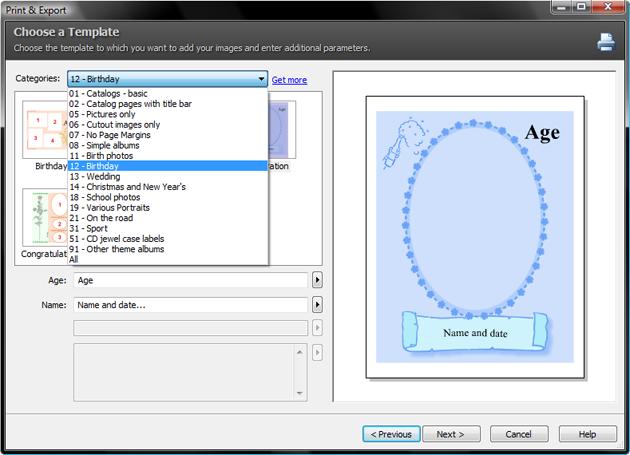Screen dimensions: 630x455
Task: Open arrow menu beside Age field
Action: tap(317, 280)
